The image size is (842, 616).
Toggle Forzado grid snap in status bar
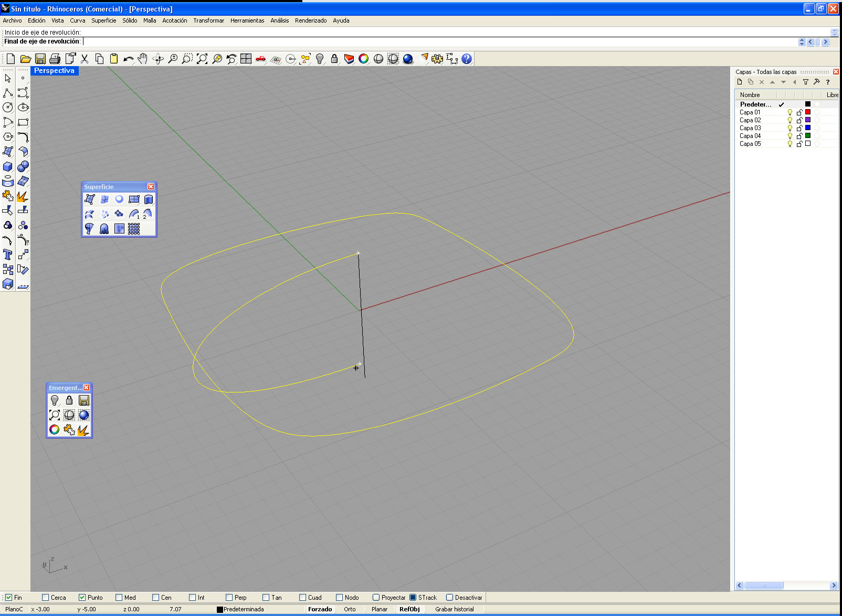[320, 609]
